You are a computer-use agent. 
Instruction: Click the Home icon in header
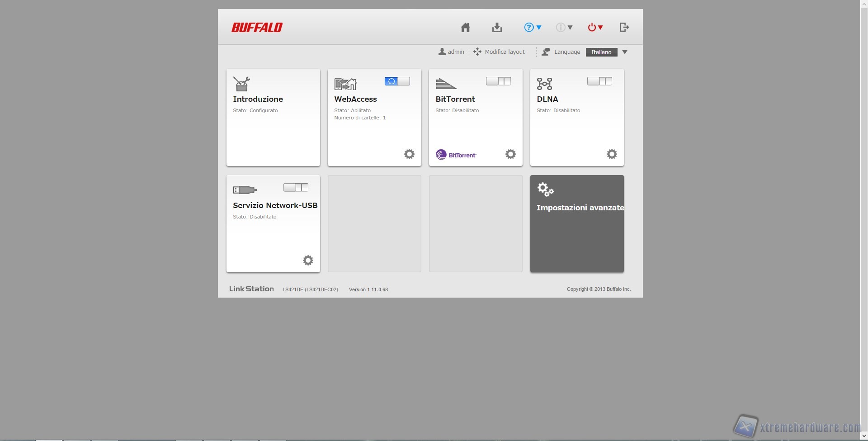[x=465, y=28]
